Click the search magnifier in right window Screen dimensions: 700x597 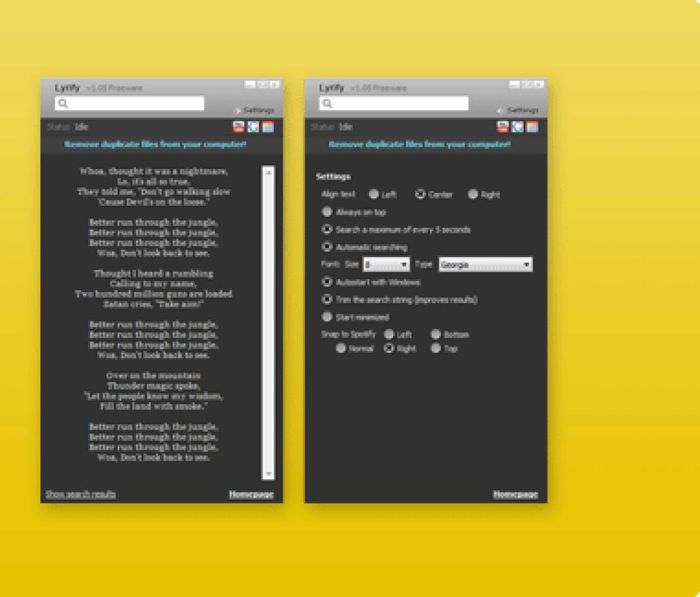pos(328,103)
